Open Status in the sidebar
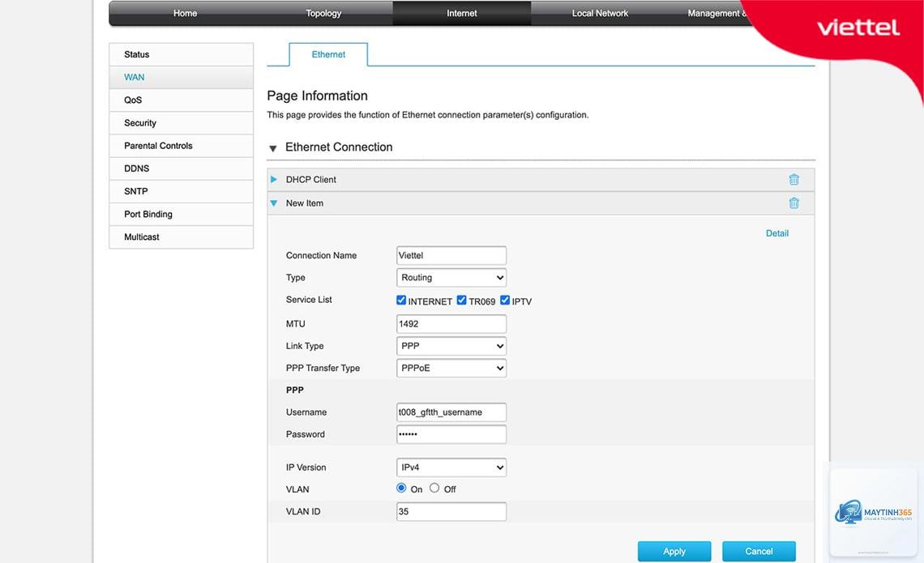Viewport: 924px width, 563px height. pyautogui.click(x=182, y=54)
